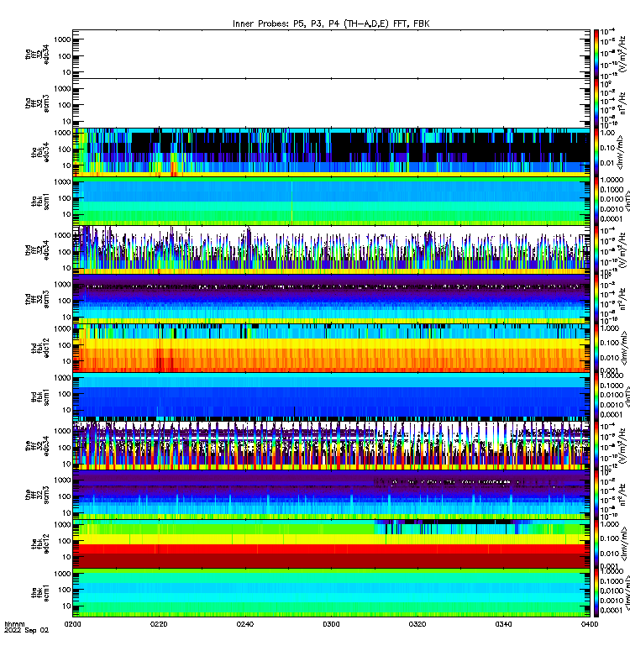
Task: Click the tha fbk scm1 blue-green spectrogram
Action: click(x=331, y=201)
